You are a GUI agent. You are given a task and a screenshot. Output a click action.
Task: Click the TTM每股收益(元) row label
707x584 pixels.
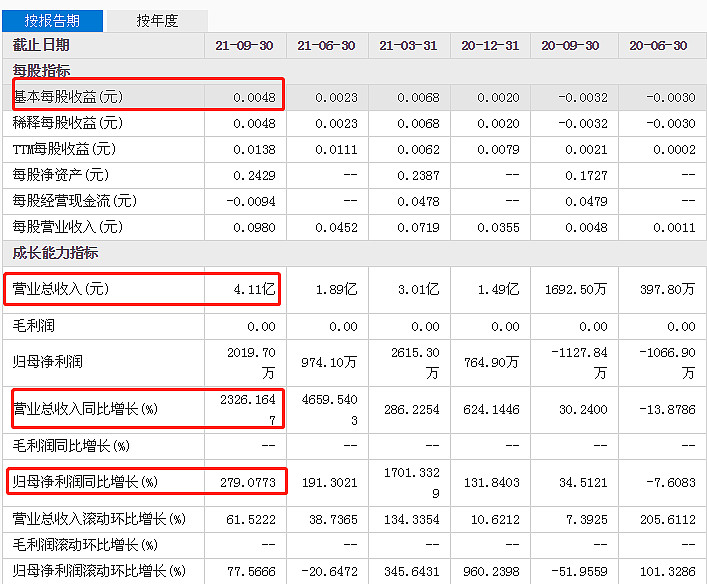64,149
